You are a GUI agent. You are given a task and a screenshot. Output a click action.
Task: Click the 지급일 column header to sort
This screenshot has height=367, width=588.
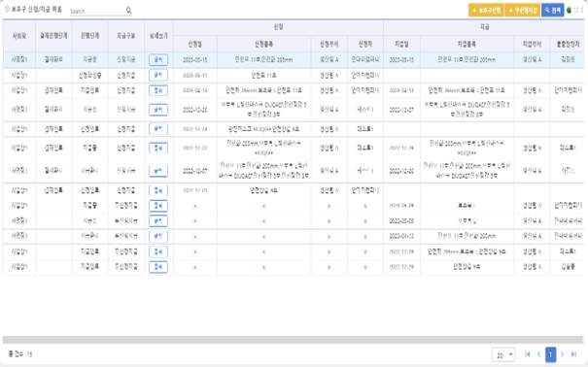coord(401,45)
